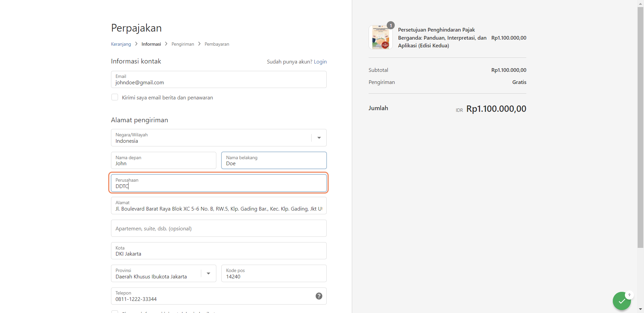Select the Informasi breadcrumb step
Image resolution: width=644 pixels, height=313 pixels.
click(151, 44)
